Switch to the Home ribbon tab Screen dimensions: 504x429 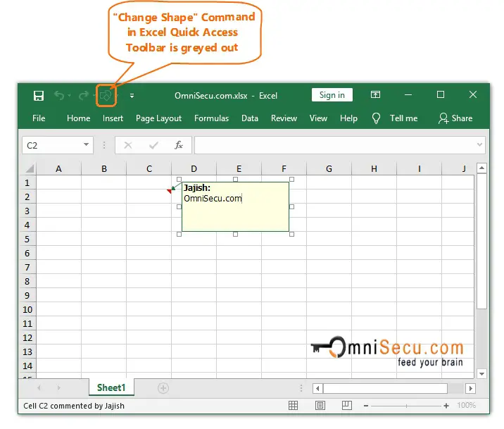pyautogui.click(x=78, y=118)
